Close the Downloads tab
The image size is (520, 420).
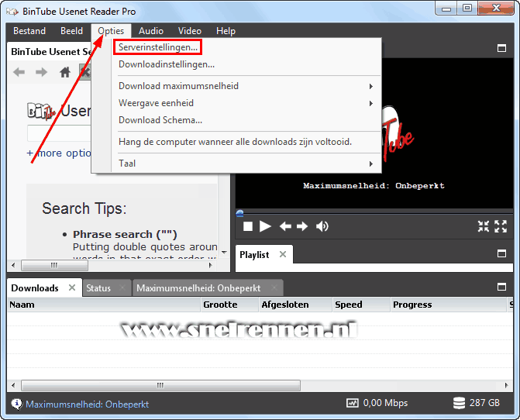coord(72,287)
